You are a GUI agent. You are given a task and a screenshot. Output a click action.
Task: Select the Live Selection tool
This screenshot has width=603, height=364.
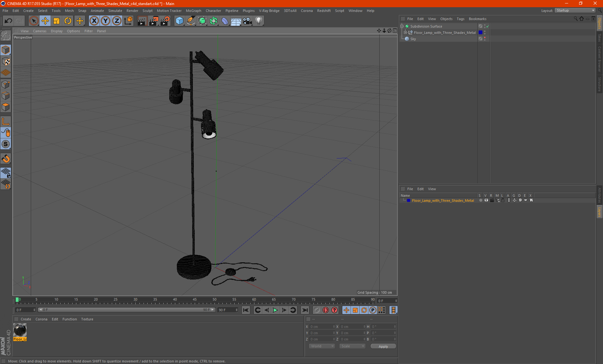(x=34, y=21)
